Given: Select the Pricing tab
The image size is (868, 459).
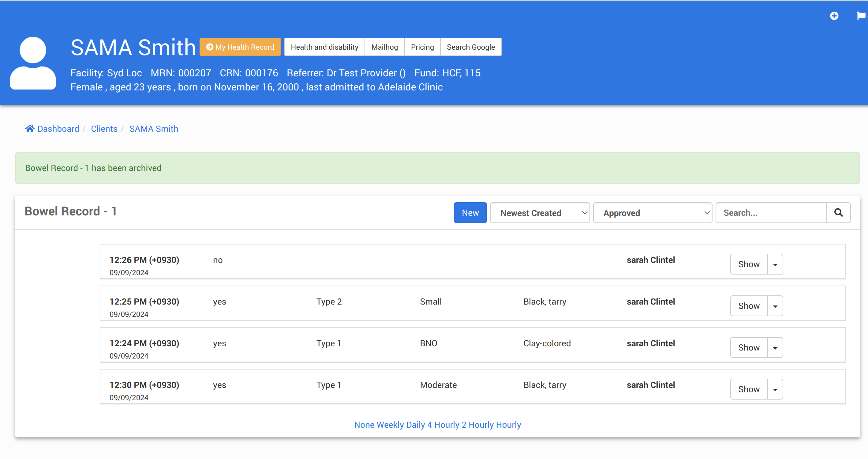Looking at the screenshot, I should coord(422,47).
